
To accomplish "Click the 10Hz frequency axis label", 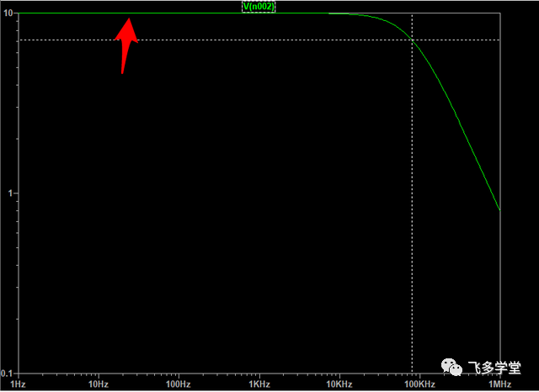I will point(99,384).
